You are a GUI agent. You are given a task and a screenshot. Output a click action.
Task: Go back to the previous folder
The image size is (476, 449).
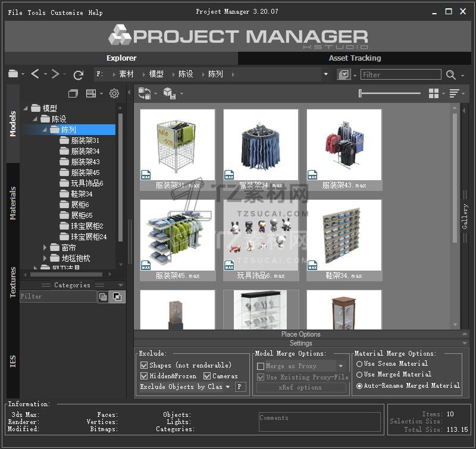[35, 74]
